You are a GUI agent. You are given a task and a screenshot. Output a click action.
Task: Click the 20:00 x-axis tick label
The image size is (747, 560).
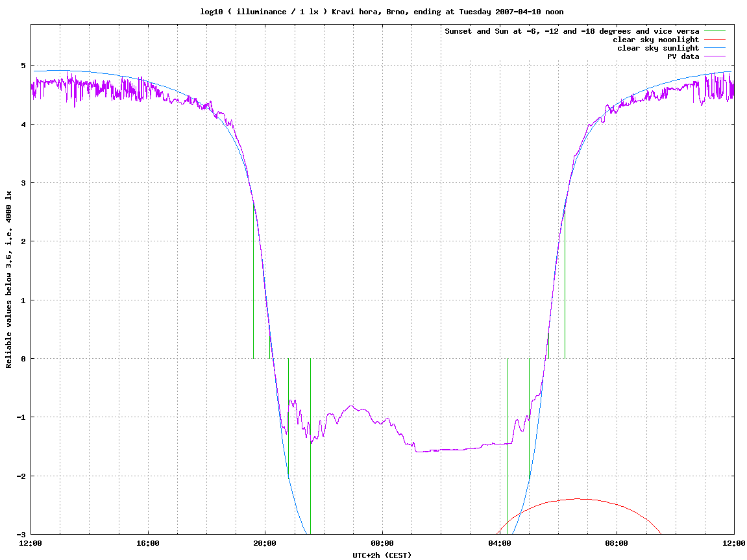pos(265,543)
